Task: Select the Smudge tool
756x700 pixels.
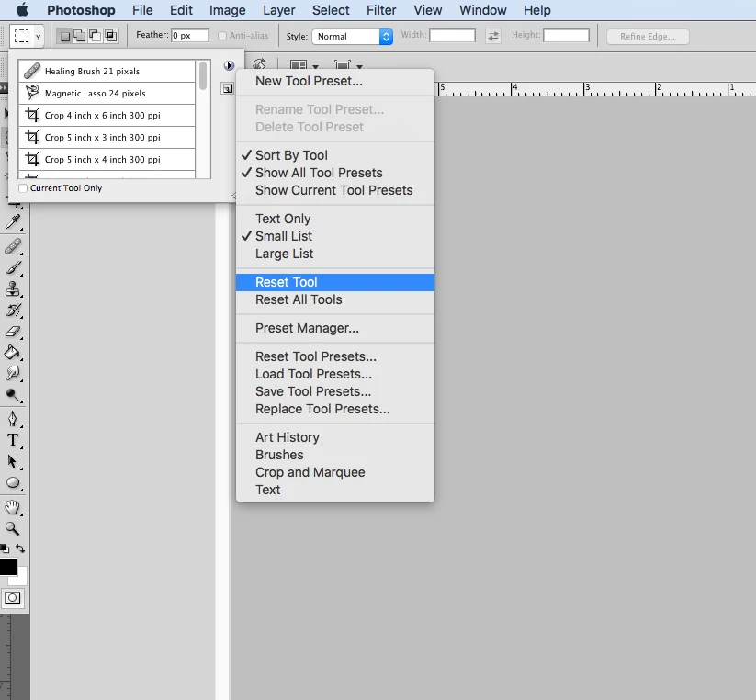Action: [13, 373]
